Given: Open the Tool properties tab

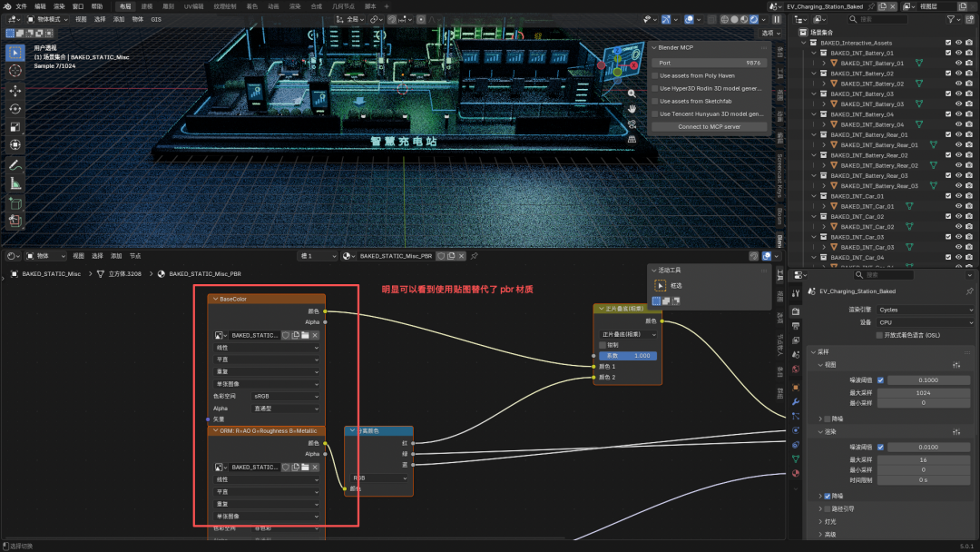Looking at the screenshot, I should pyautogui.click(x=796, y=293).
